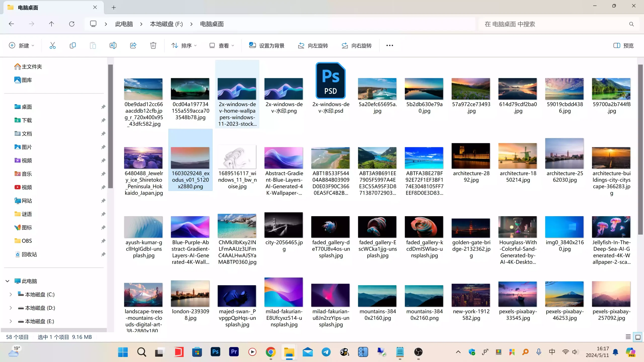This screenshot has height=362, width=644.
Task: Click the Delete trash icon
Action: (153, 46)
